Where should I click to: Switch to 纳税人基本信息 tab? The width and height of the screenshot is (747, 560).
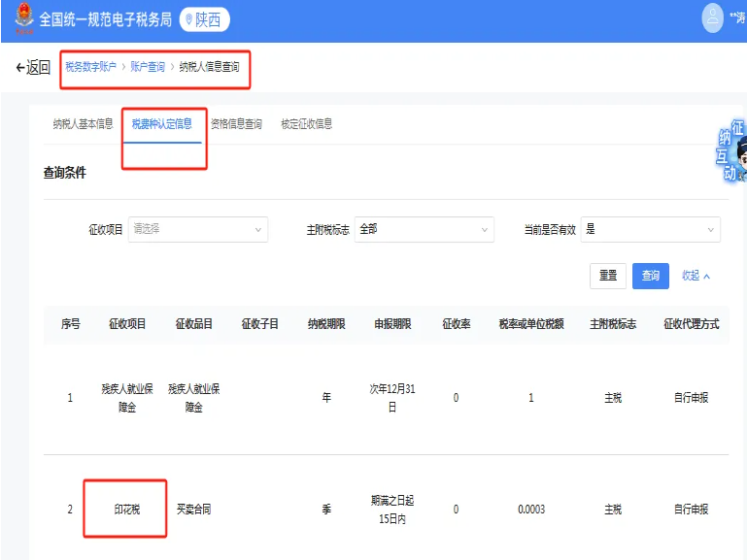tap(83, 124)
